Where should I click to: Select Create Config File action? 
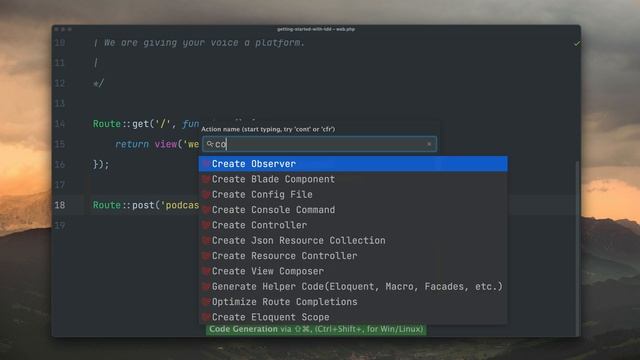(x=353, y=195)
